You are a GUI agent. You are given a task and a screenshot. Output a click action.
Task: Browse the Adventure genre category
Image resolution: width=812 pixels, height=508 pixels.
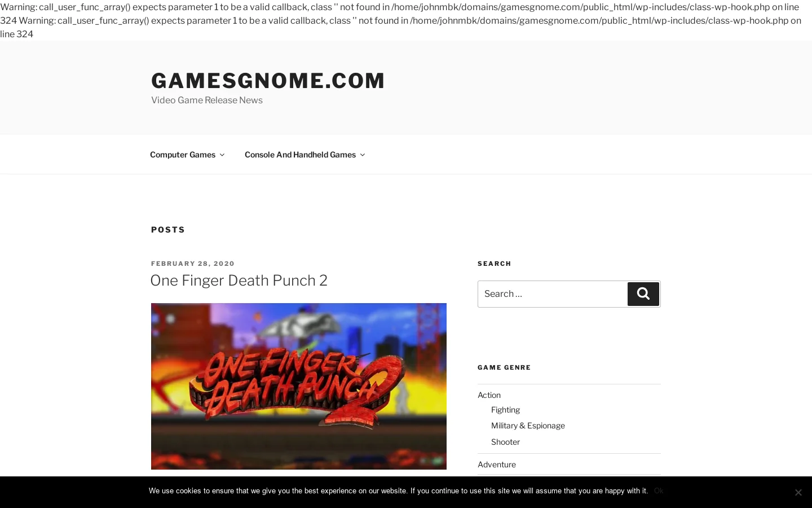(x=497, y=465)
